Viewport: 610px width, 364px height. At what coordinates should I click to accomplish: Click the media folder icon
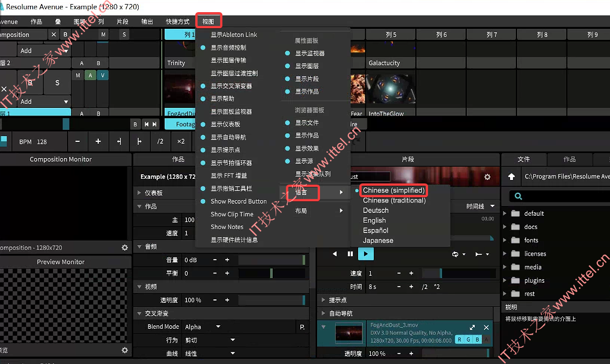pyautogui.click(x=515, y=267)
